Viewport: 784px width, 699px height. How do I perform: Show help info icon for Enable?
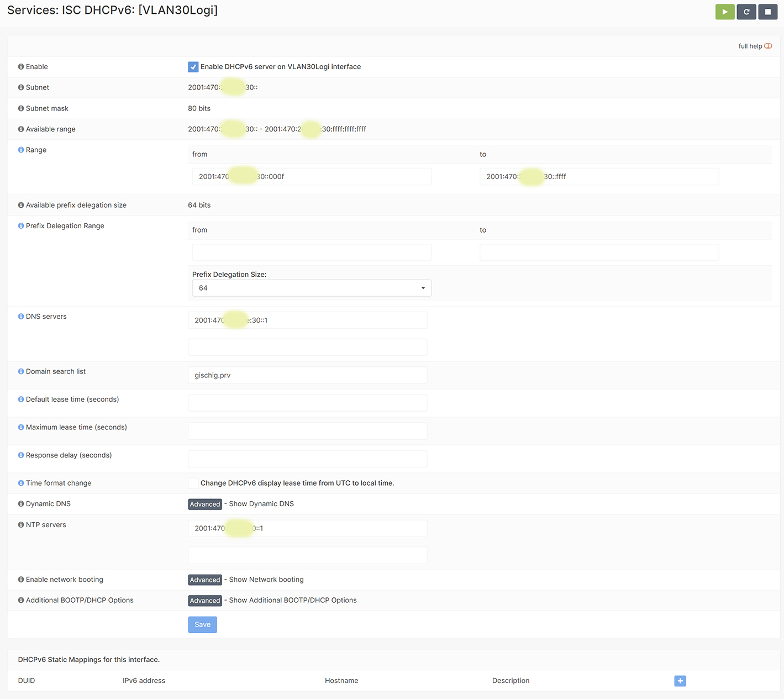click(21, 67)
